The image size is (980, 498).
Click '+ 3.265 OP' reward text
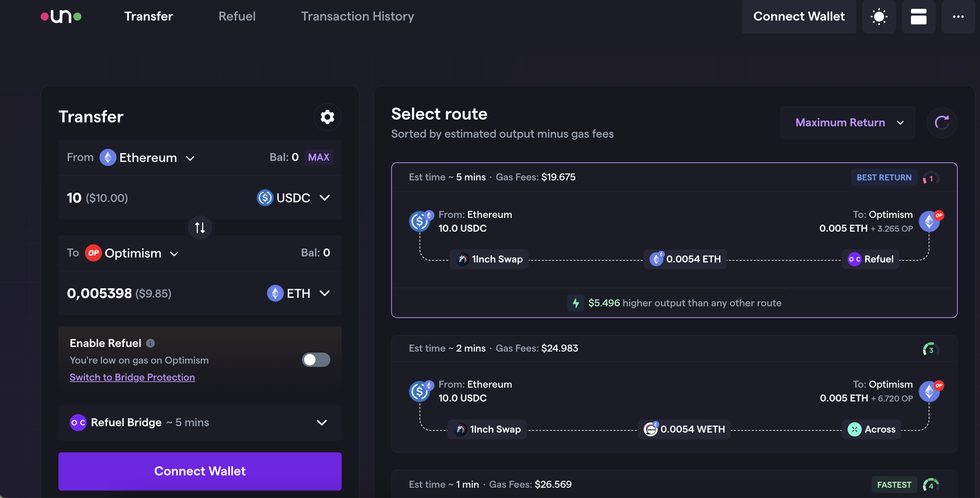[892, 229]
